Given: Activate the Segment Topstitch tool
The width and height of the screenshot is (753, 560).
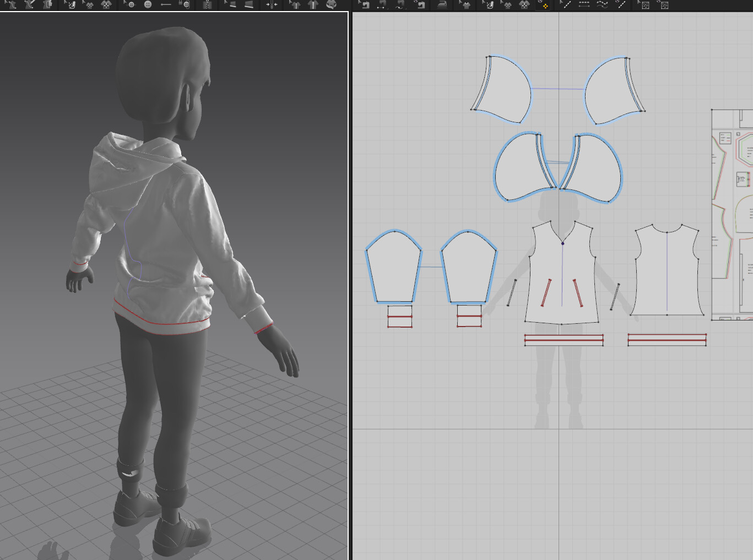Looking at the screenshot, I should point(584,5).
